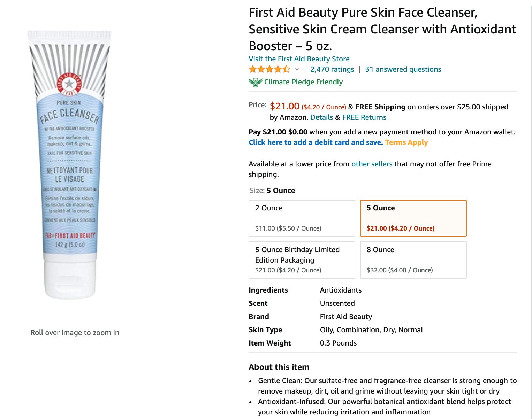Click here to add a debit card

tap(316, 142)
